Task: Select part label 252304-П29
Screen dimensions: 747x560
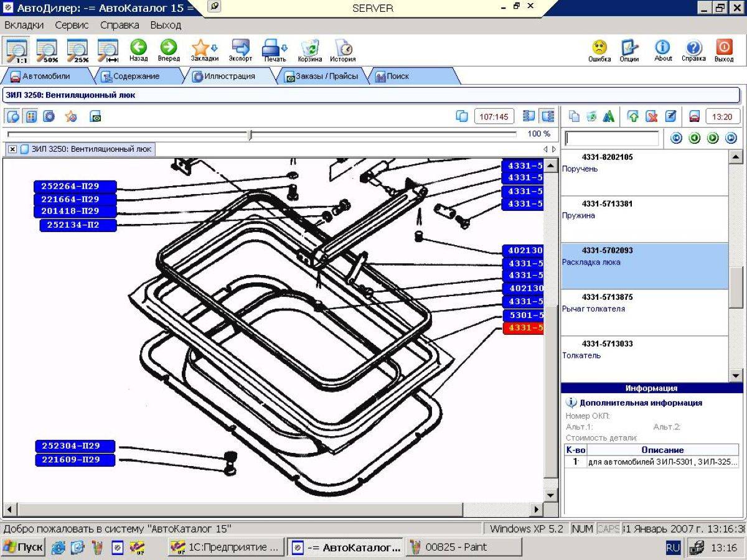Action: (75, 446)
